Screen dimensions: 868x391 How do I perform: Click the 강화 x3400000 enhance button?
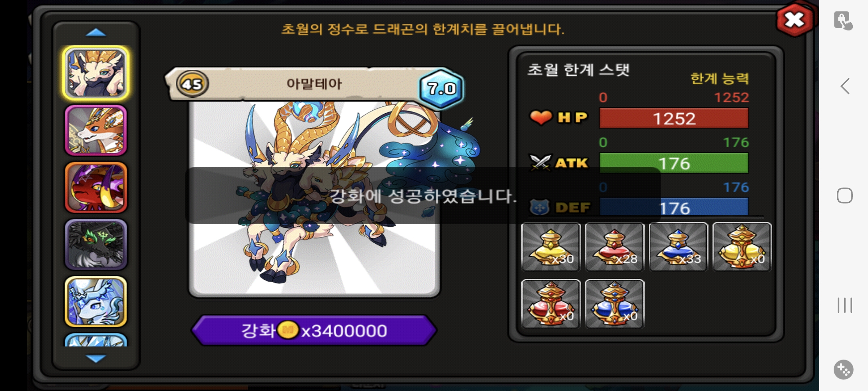tap(314, 330)
